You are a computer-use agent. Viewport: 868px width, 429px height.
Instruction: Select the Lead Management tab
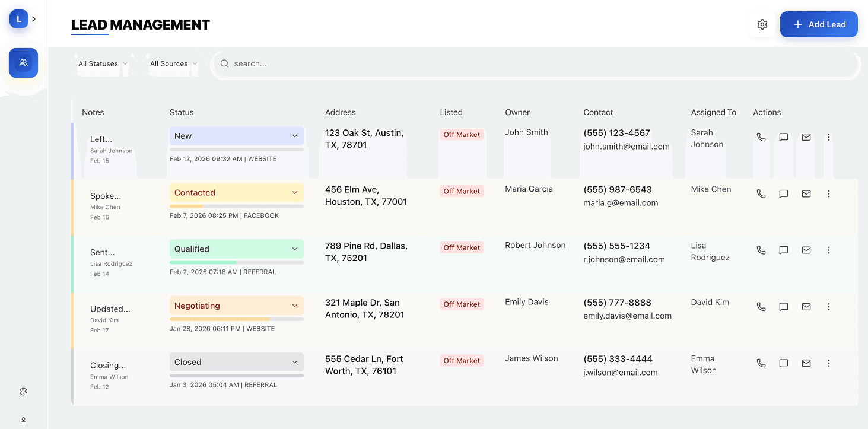(x=140, y=25)
